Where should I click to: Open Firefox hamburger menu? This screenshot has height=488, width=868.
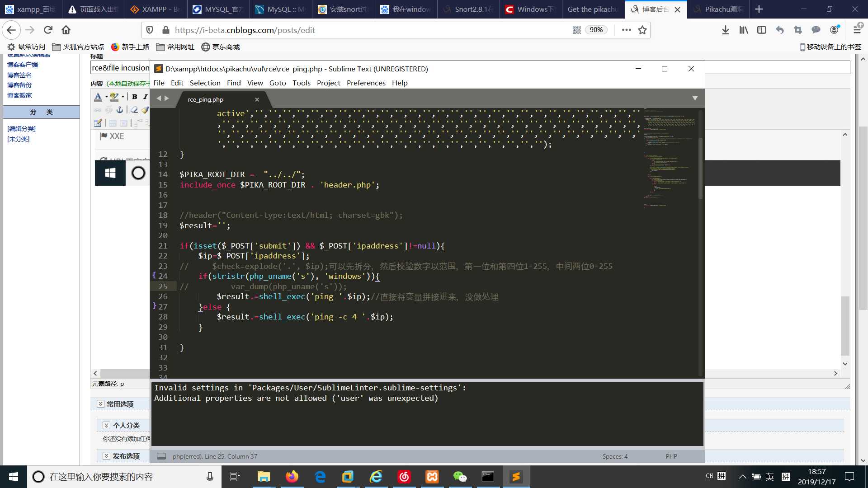coord(857,30)
